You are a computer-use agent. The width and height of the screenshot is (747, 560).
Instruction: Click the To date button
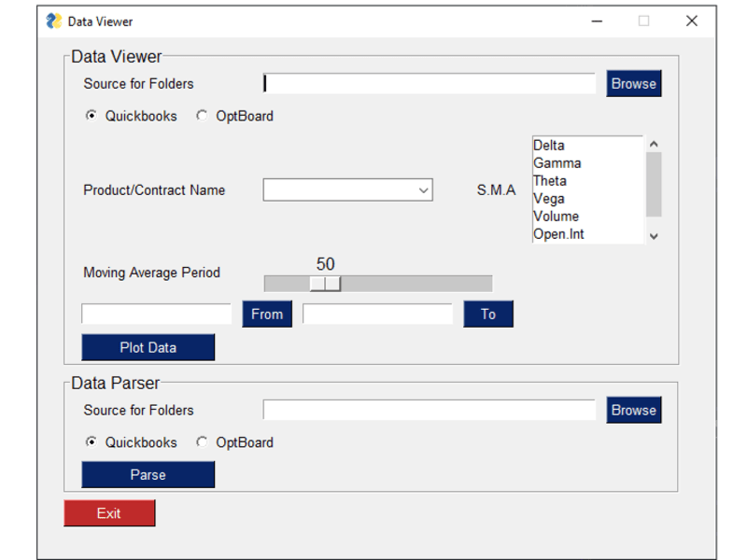(488, 314)
